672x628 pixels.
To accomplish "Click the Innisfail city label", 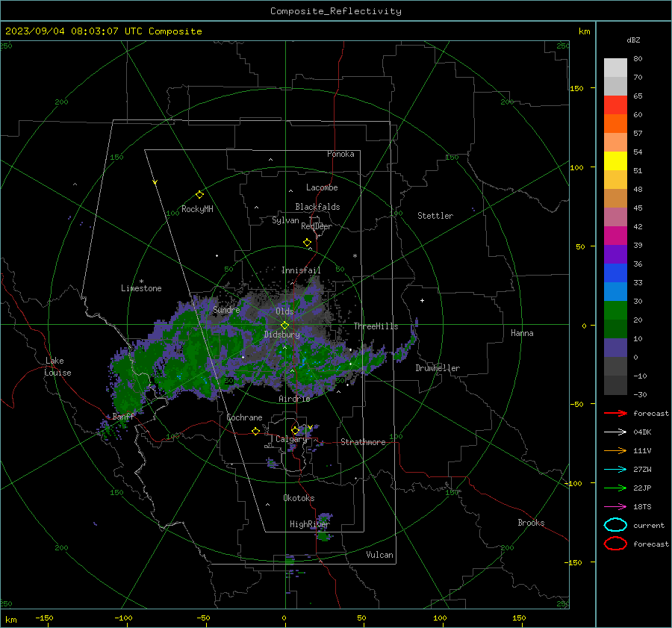I will pyautogui.click(x=301, y=270).
